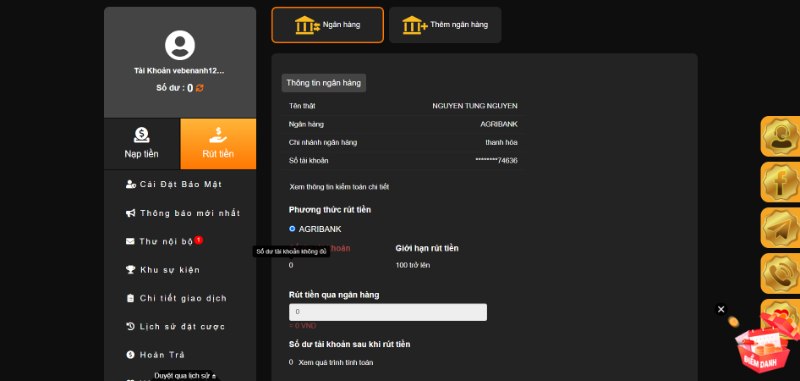Click the add-bank icon in the Thêm ngân hàng tab
800x381 pixels.
pyautogui.click(x=415, y=25)
